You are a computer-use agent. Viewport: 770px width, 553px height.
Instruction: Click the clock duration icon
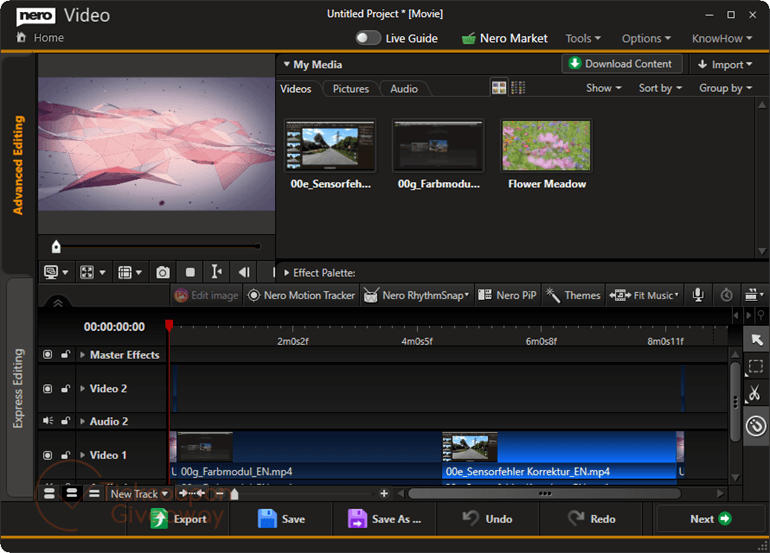pyautogui.click(x=726, y=295)
